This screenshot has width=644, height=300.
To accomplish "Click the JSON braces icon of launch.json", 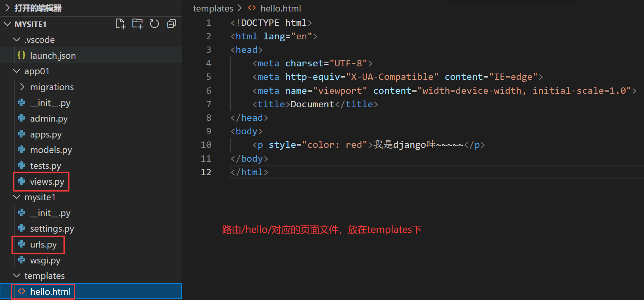I will 21,55.
